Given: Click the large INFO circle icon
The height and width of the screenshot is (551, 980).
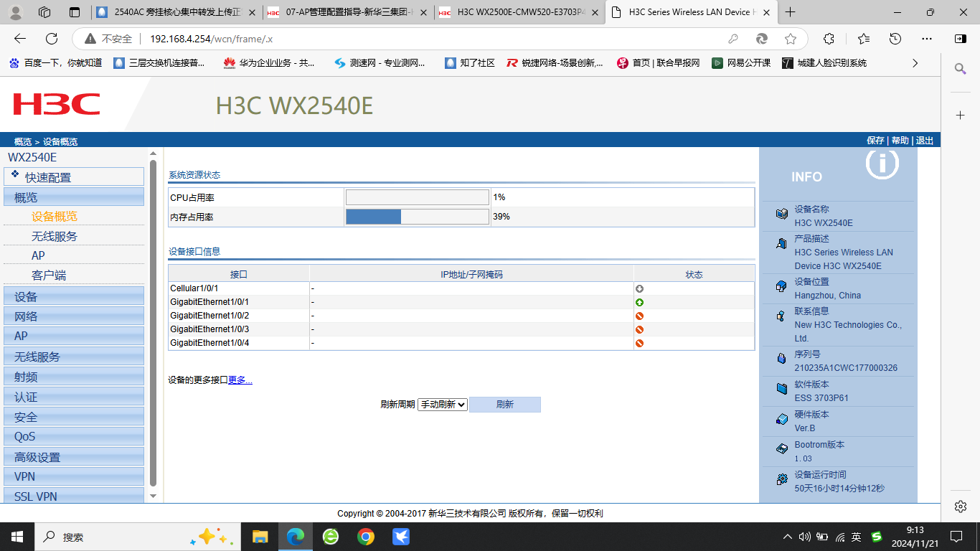Looking at the screenshot, I should (x=882, y=164).
